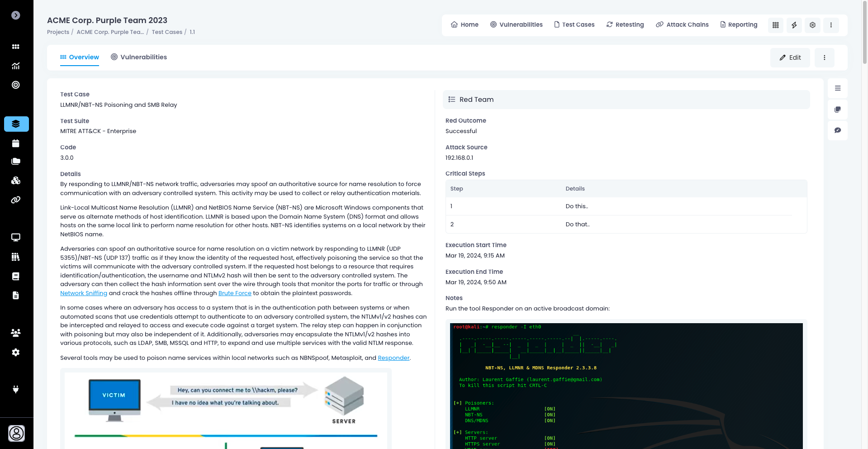Open the three-dot menu beside Edit button

825,58
